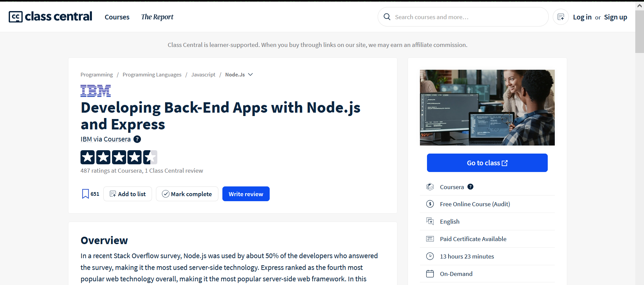Open the course preview image

pos(487,108)
